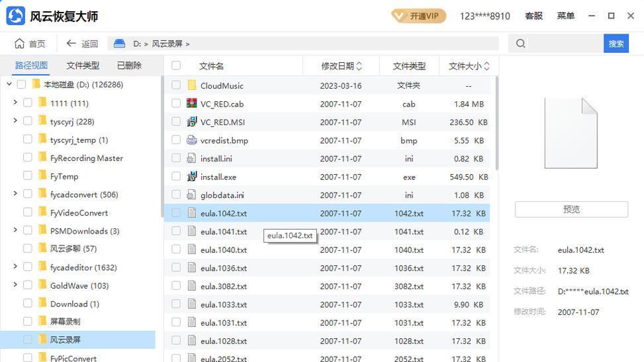Click the 屏幕录制 folder icon in the tree
Viewport: 644px width, 362px height.
tap(42, 321)
